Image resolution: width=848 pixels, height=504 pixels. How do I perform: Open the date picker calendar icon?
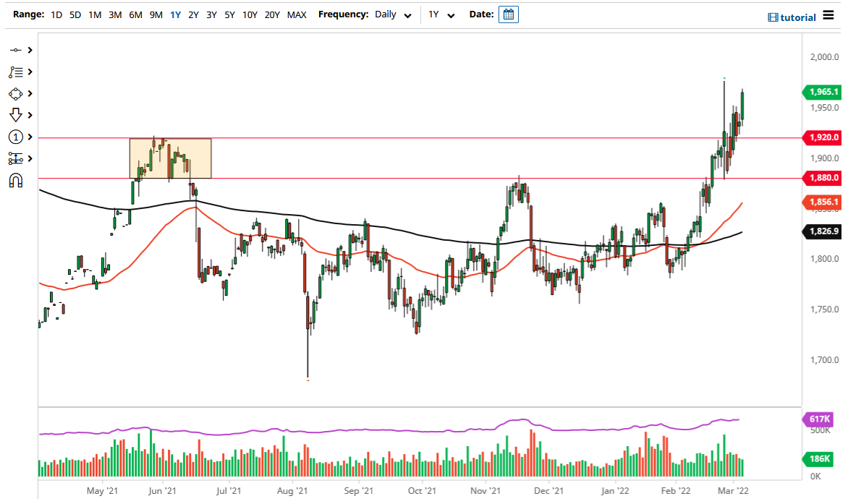tap(509, 14)
